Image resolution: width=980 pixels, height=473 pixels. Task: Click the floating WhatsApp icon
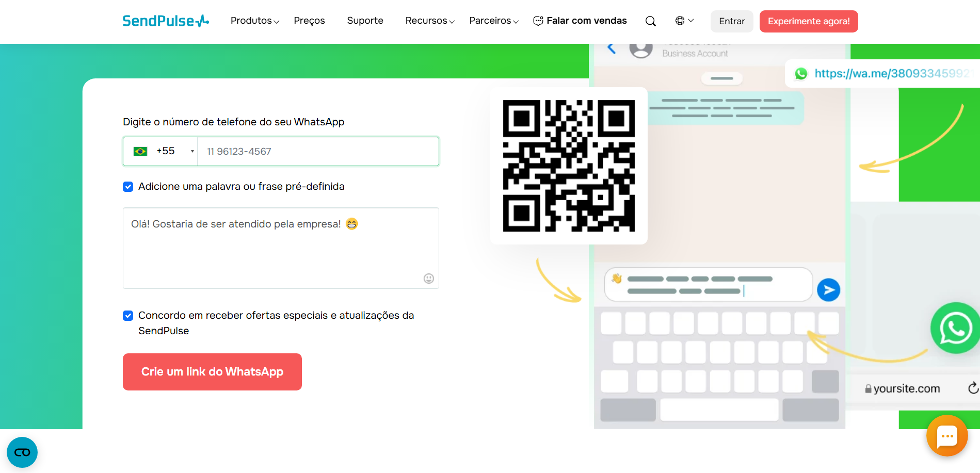pos(955,328)
